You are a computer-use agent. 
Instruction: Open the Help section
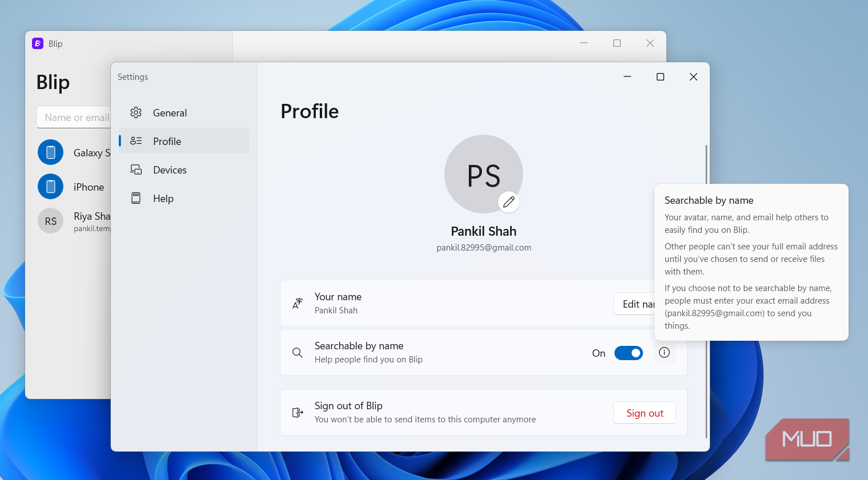(x=184, y=198)
